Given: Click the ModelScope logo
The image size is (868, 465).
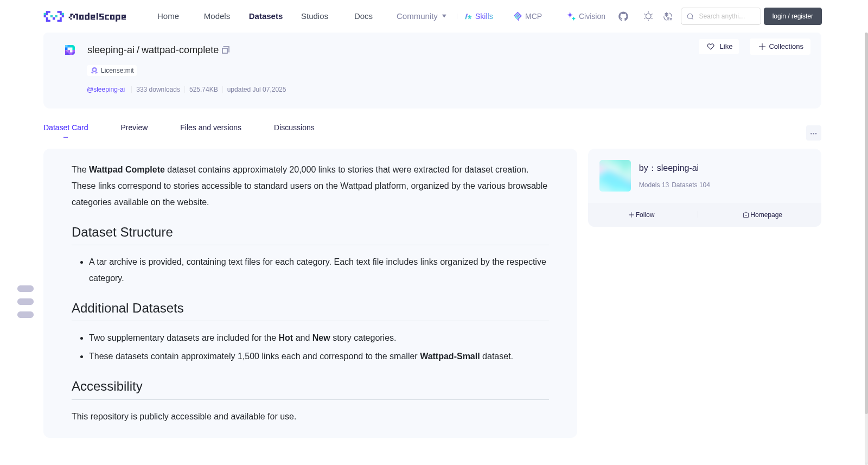Looking at the screenshot, I should [85, 16].
